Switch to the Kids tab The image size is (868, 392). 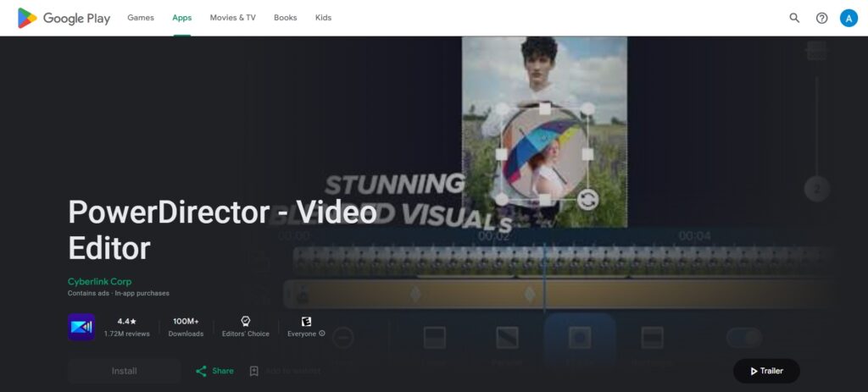point(323,18)
